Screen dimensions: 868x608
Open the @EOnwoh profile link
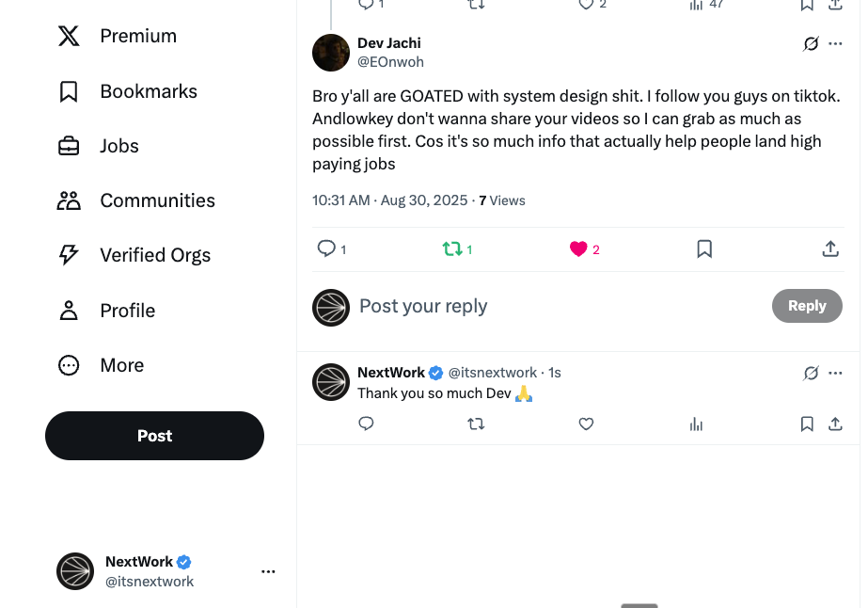[x=391, y=62]
